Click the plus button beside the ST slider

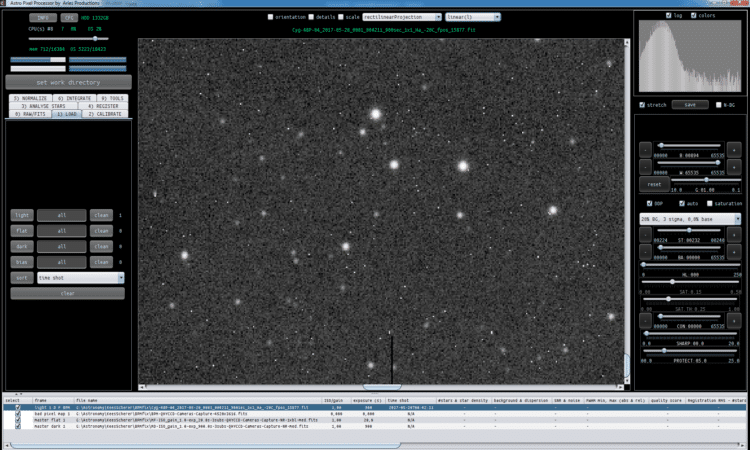[734, 235]
